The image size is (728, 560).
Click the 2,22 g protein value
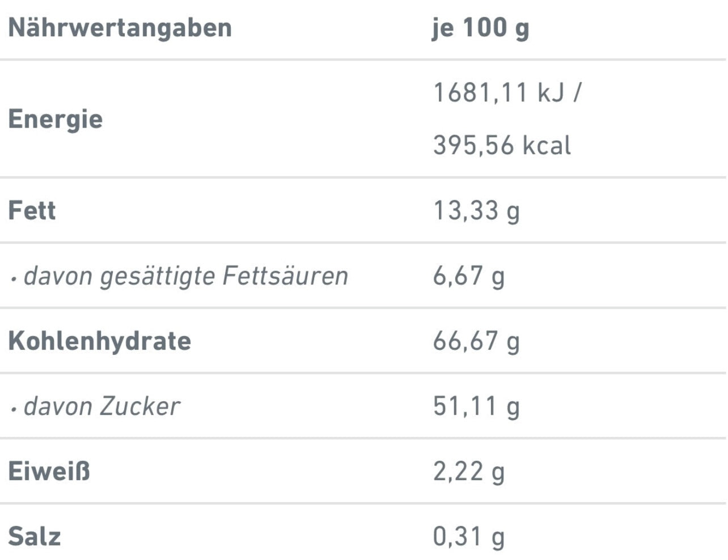(x=469, y=472)
